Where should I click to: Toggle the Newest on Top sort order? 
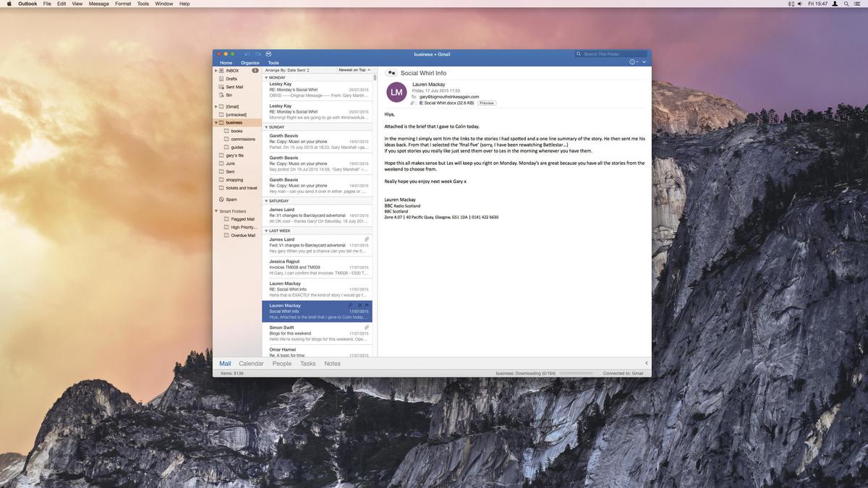354,70
